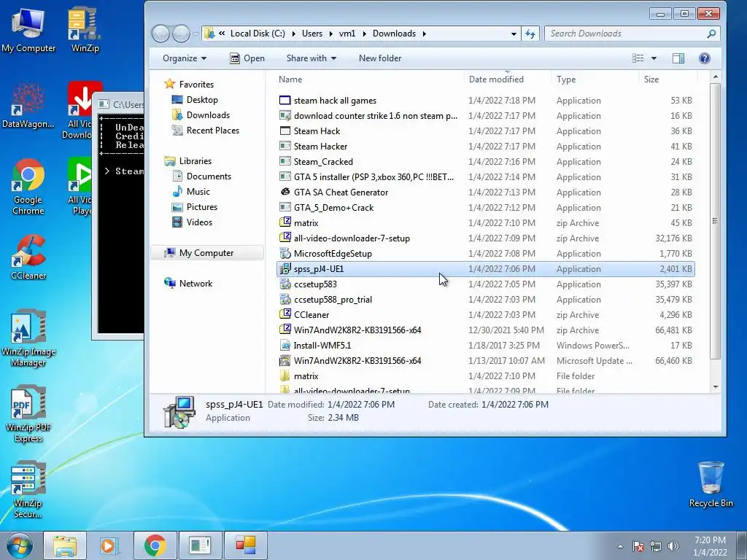The image size is (747, 560).
Task: Sort by Name column header
Action: coord(370,79)
